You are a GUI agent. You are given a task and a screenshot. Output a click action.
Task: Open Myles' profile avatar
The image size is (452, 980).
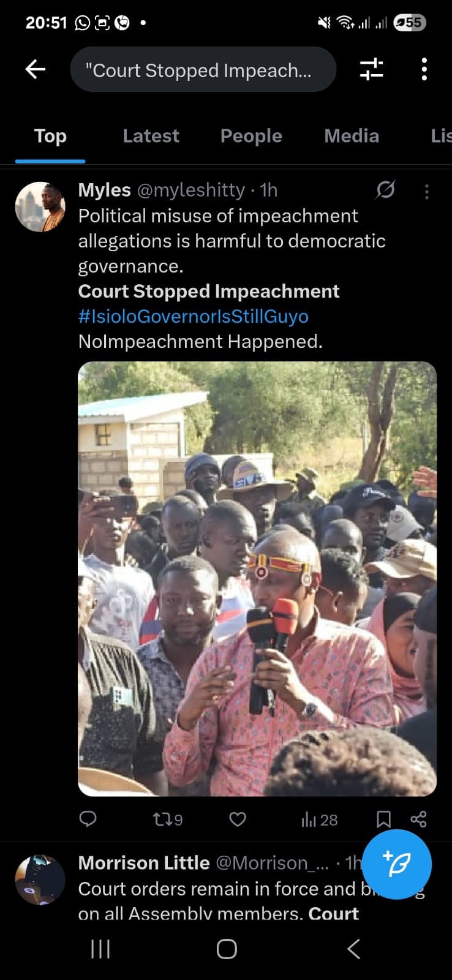pos(40,207)
